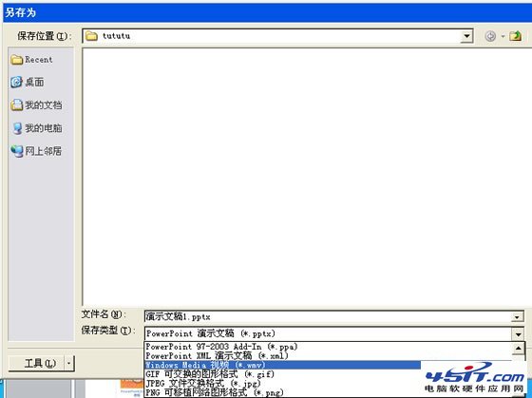The width and height of the screenshot is (532, 398).
Task: Expand the 文件名 filename dropdown arrow
Action: point(517,317)
